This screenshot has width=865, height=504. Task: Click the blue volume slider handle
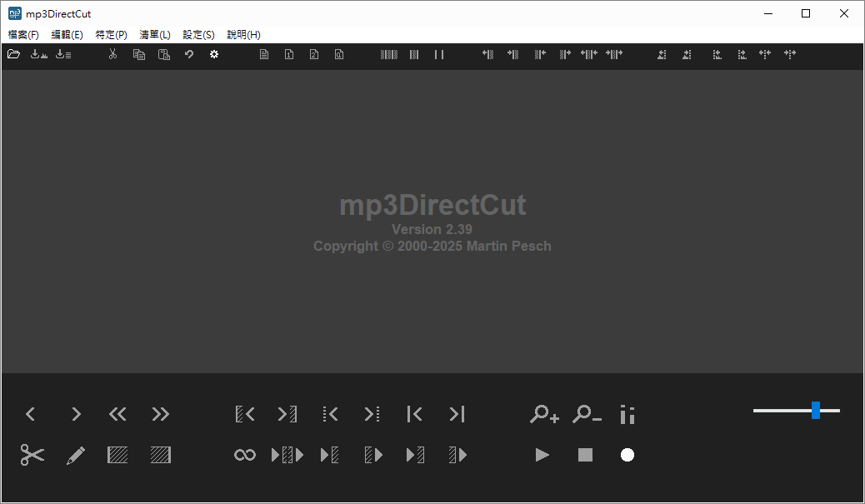[x=816, y=410]
